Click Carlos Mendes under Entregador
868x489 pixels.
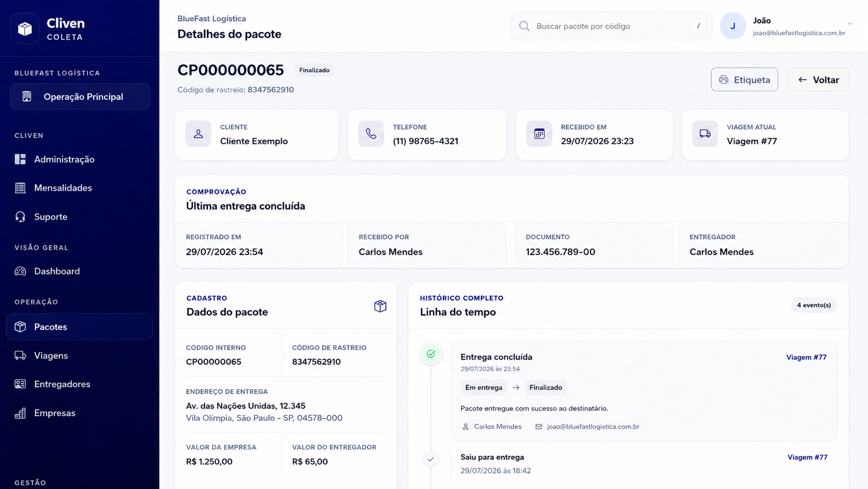[722, 252]
